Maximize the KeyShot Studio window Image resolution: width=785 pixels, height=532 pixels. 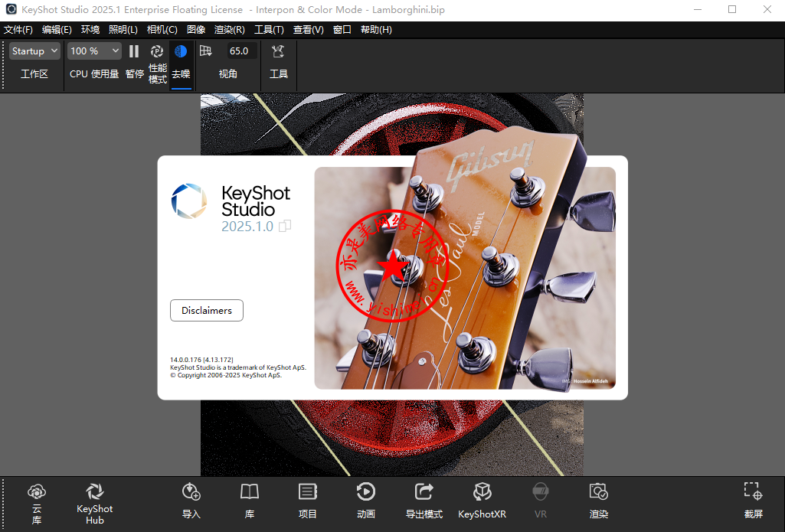click(732, 9)
